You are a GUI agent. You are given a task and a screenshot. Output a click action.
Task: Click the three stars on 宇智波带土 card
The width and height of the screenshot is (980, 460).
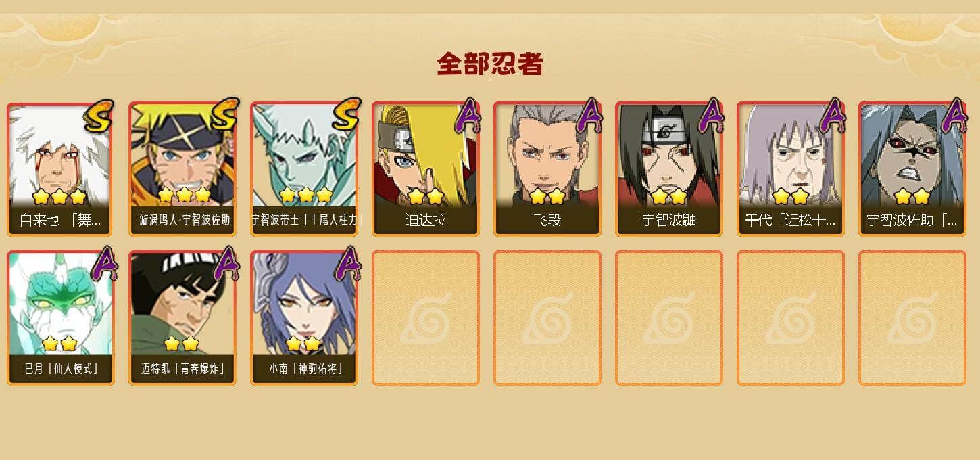305,195
